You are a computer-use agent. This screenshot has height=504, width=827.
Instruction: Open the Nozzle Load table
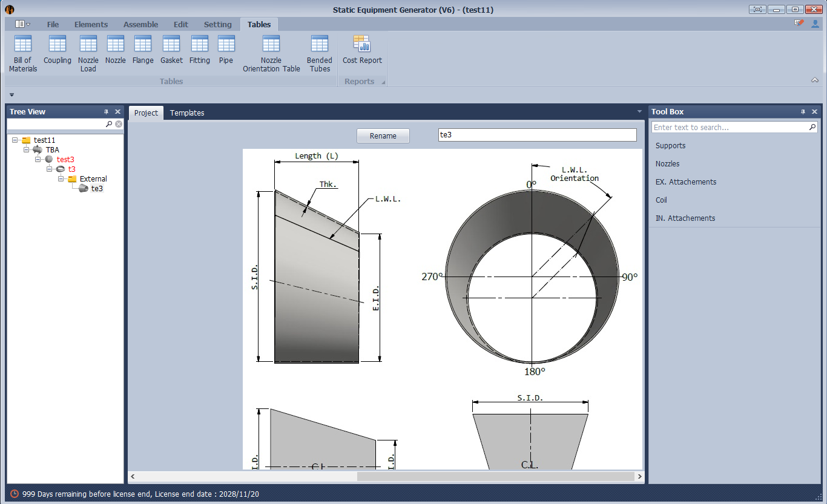88,53
